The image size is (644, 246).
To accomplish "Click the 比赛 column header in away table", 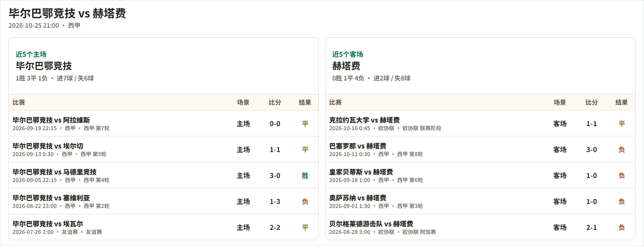I will tap(335, 102).
